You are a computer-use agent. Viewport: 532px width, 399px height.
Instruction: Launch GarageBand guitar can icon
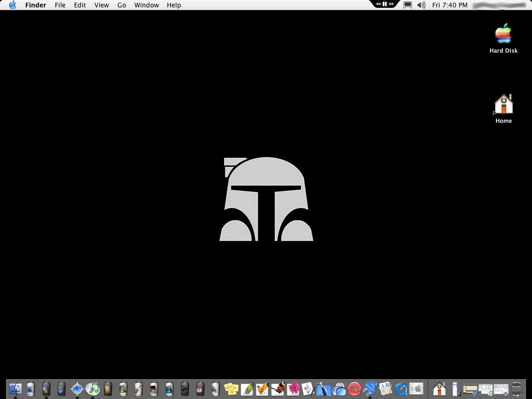[139, 389]
